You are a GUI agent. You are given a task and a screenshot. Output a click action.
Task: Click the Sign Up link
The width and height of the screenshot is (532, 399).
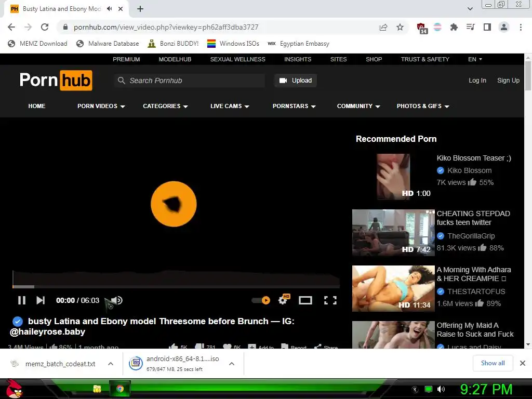tap(508, 81)
